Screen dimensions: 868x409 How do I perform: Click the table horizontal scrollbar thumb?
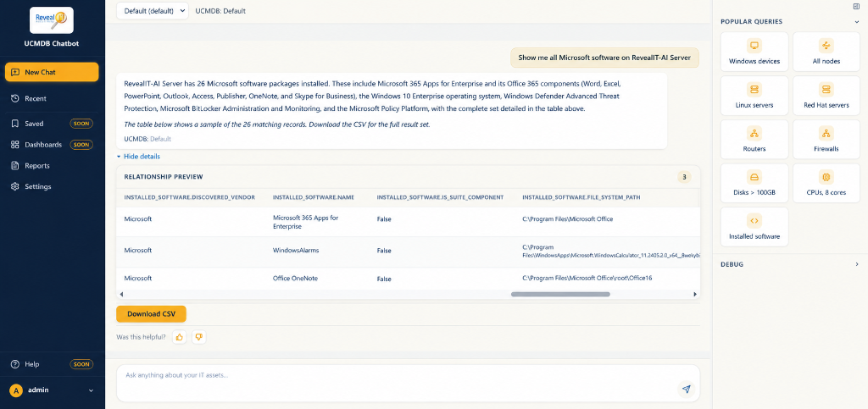coord(560,295)
